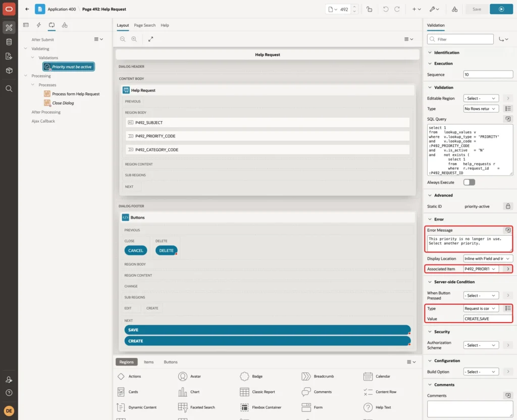Open the DE user account avatar
This screenshot has width=517, height=420.
coord(9,411)
